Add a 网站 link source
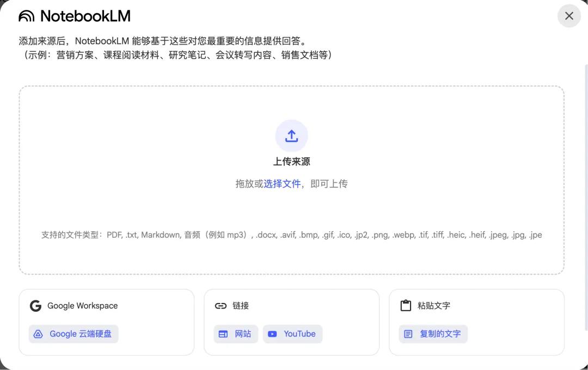Screen dimensions: 588x370 236,334
